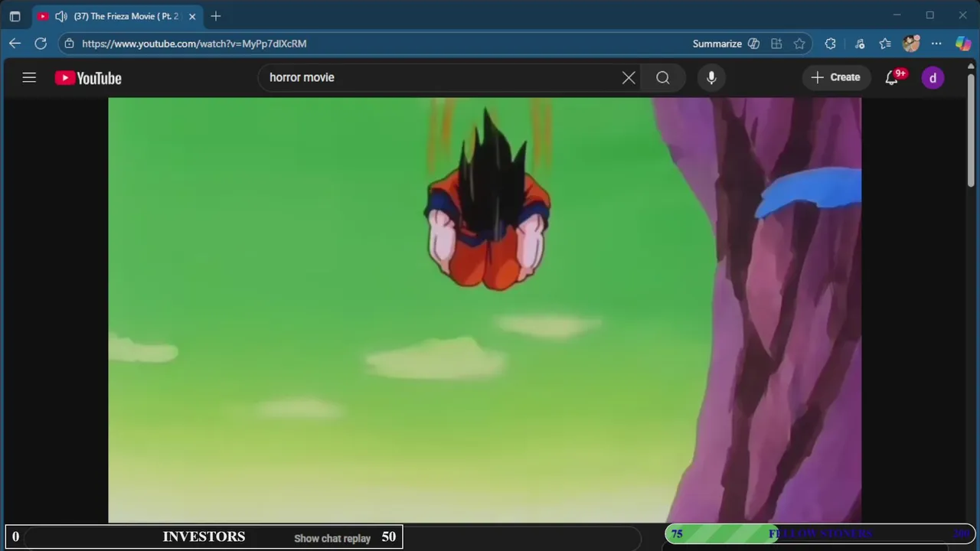Open the favorites list icon
The image size is (980, 551).
pos(885,44)
